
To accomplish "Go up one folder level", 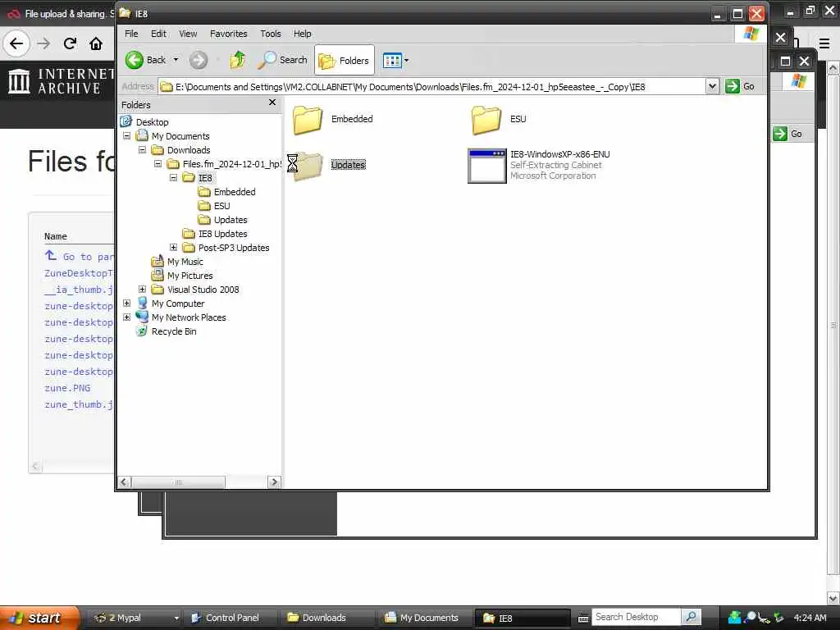I will 237,60.
